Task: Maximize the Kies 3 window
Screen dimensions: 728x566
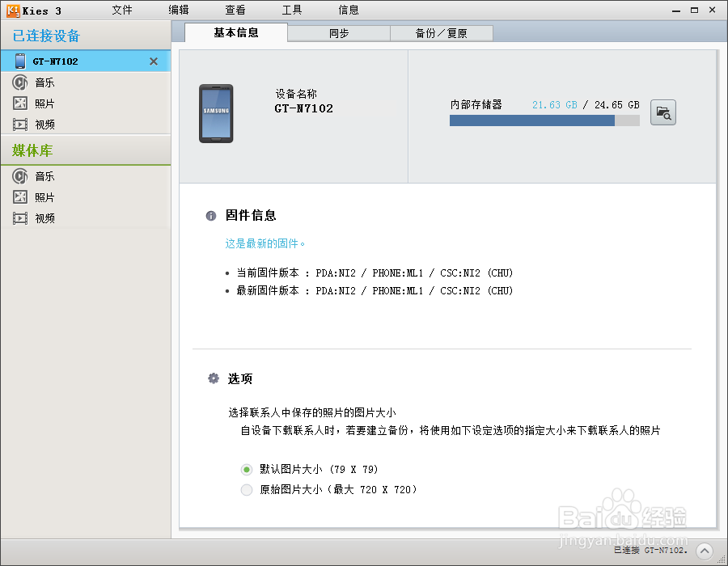Action: 694,10
